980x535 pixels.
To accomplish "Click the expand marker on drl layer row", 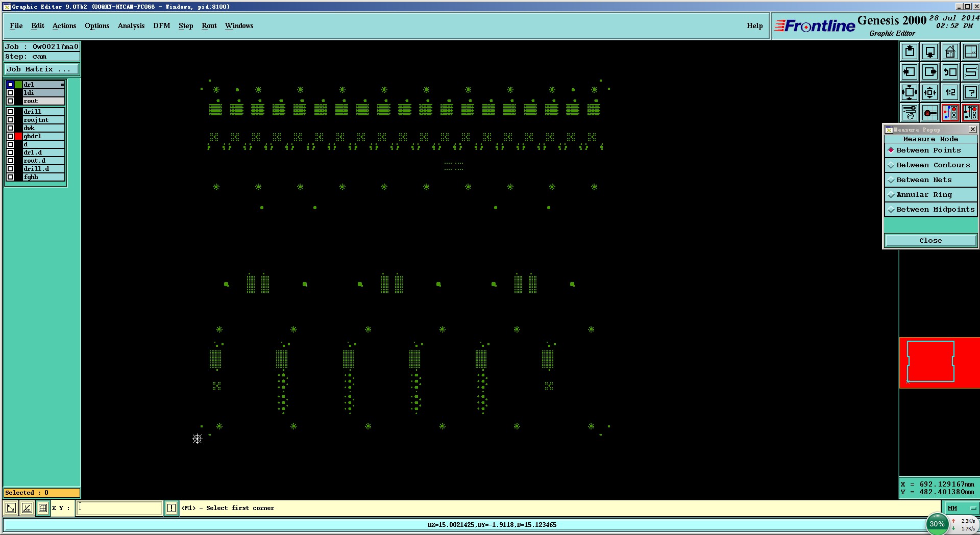I will (x=63, y=85).
